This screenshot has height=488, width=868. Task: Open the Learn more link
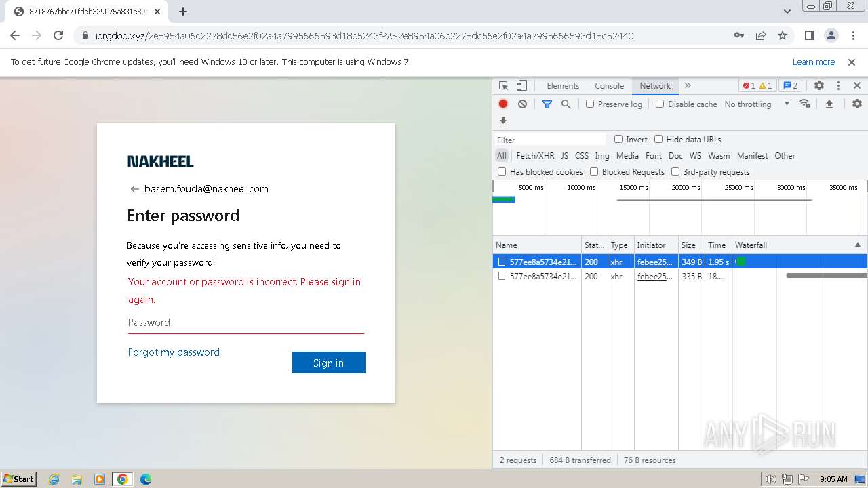pyautogui.click(x=814, y=62)
